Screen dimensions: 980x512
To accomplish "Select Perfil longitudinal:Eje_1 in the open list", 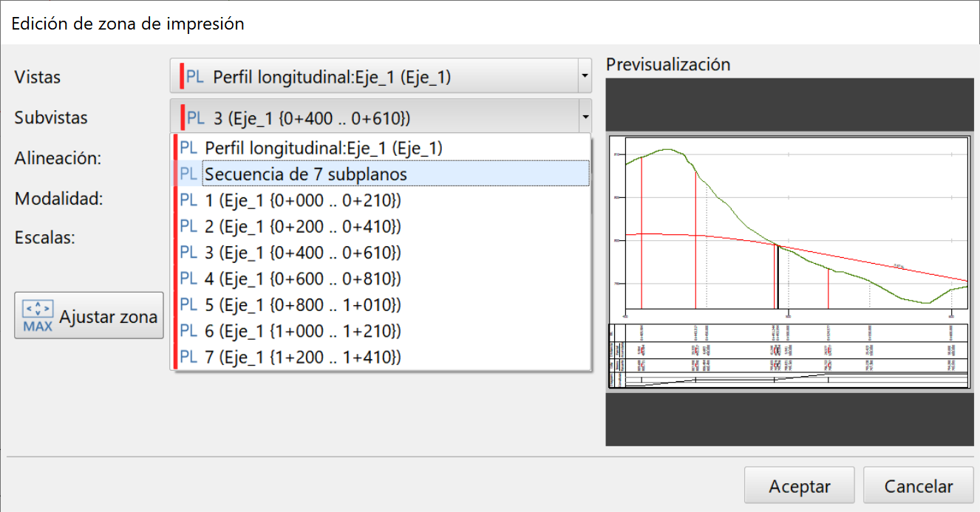I will [381, 148].
